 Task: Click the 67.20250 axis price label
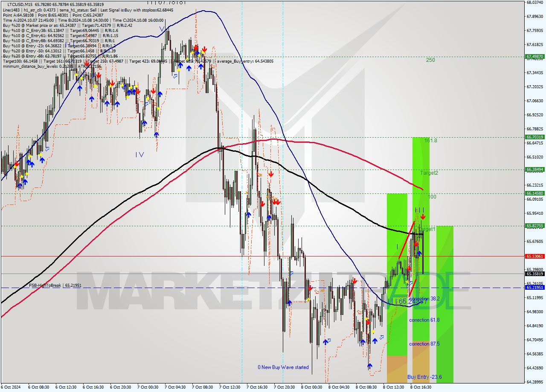(535, 87)
